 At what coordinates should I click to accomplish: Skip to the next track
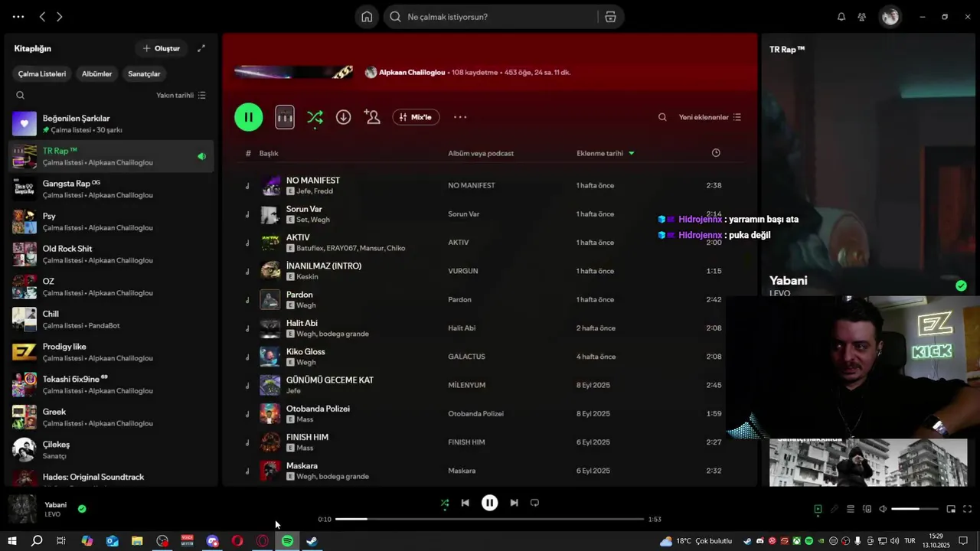tap(514, 503)
